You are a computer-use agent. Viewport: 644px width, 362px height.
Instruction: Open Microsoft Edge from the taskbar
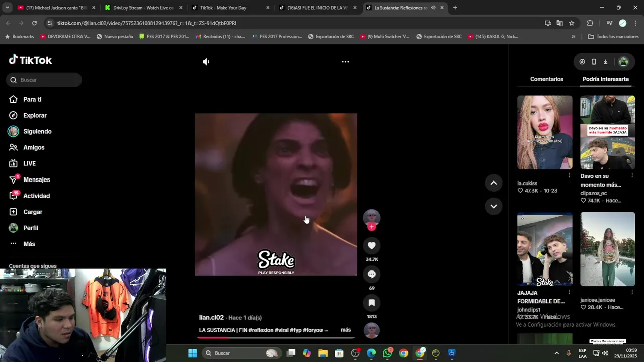(371, 353)
